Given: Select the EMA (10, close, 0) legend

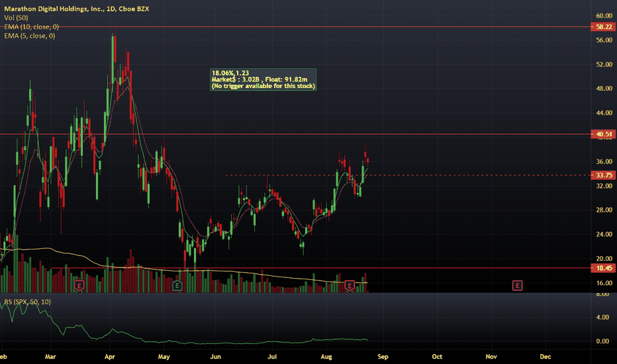Looking at the screenshot, I should click(x=32, y=26).
